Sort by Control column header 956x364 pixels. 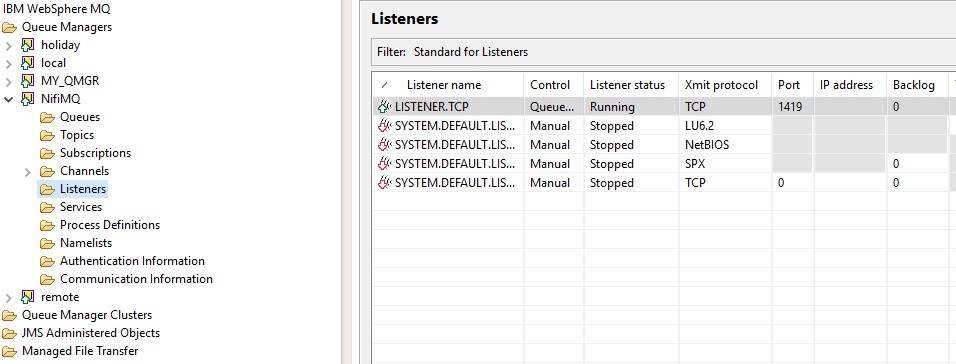(554, 85)
